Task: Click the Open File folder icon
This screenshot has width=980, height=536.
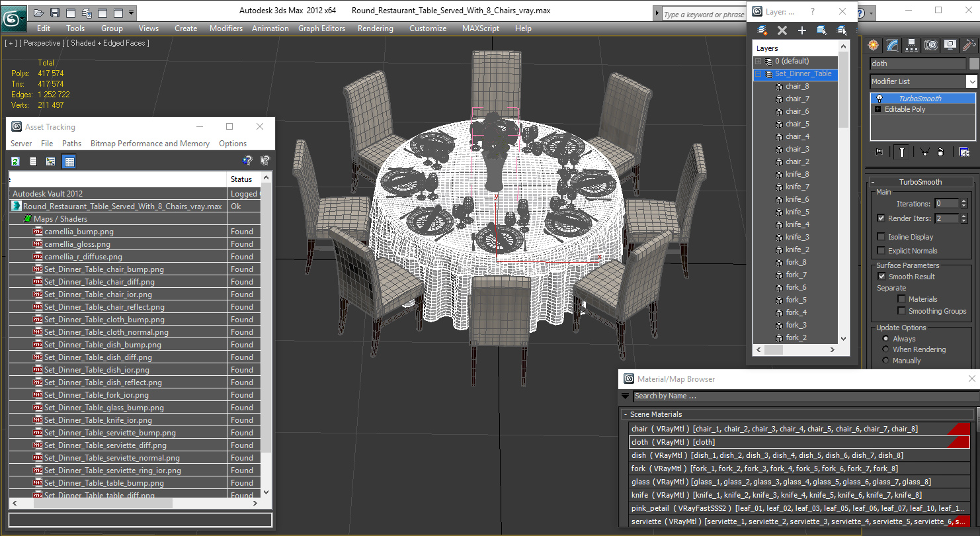Action: point(39,13)
